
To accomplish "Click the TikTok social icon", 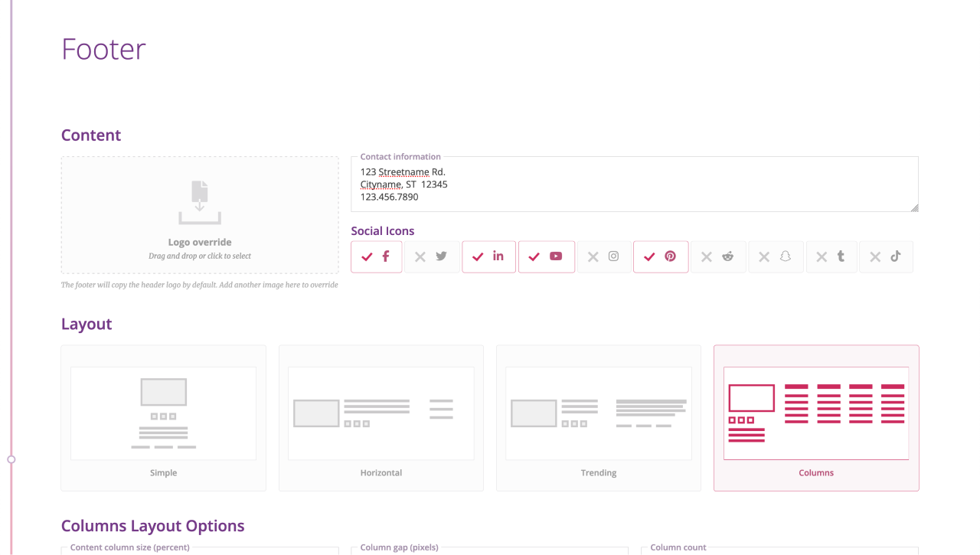I will (x=886, y=256).
